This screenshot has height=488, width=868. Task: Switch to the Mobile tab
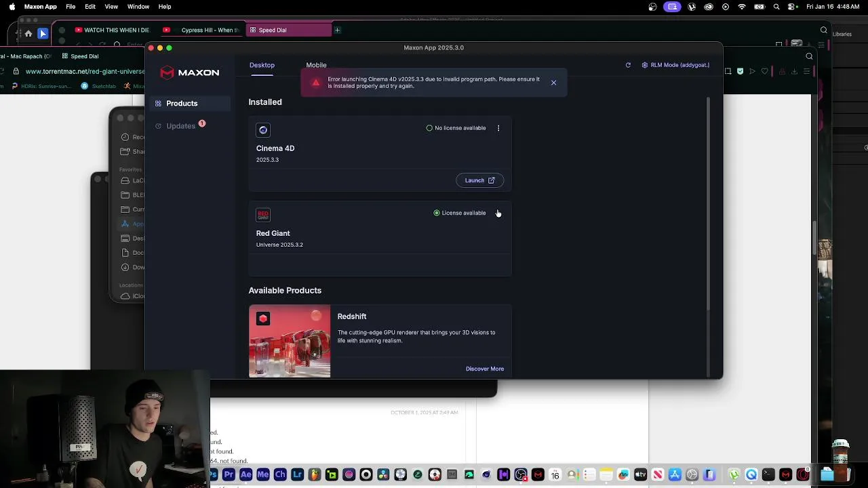[316, 65]
